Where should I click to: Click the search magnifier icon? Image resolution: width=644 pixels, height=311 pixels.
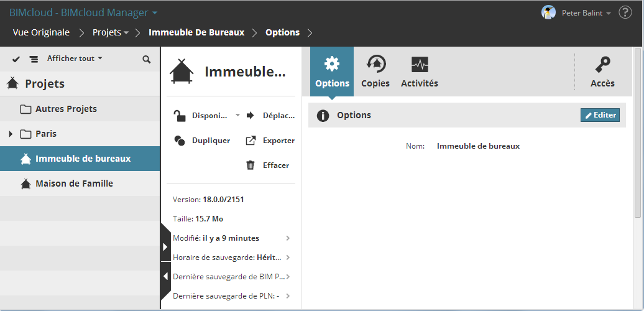coord(146,59)
